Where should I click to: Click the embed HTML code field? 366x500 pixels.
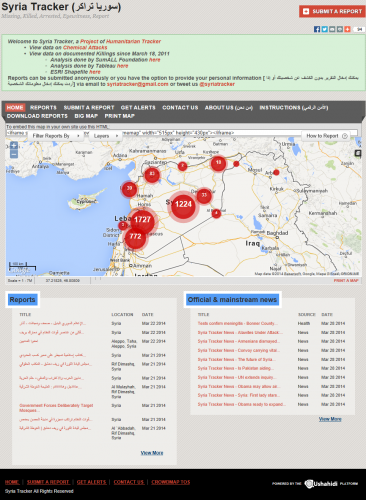[182, 133]
